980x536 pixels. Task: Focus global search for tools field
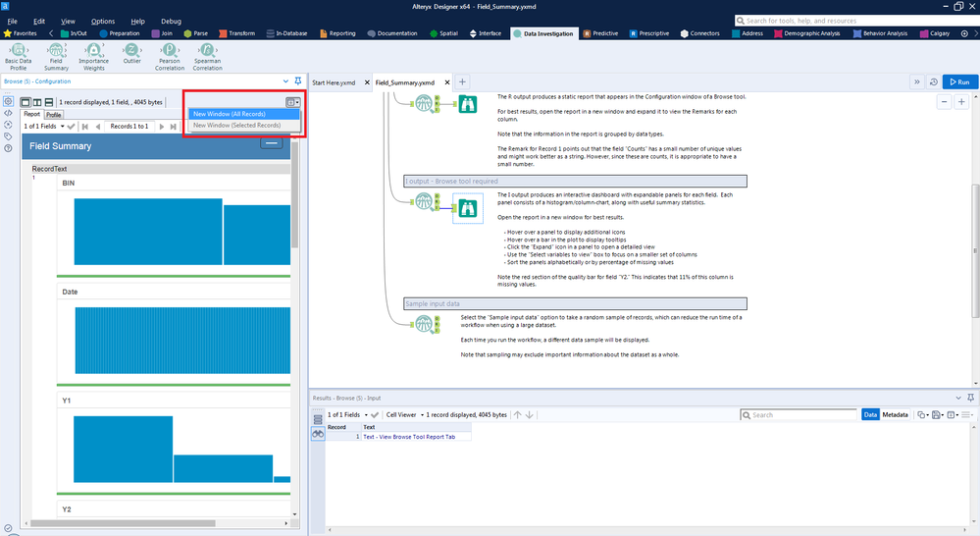(x=856, y=21)
